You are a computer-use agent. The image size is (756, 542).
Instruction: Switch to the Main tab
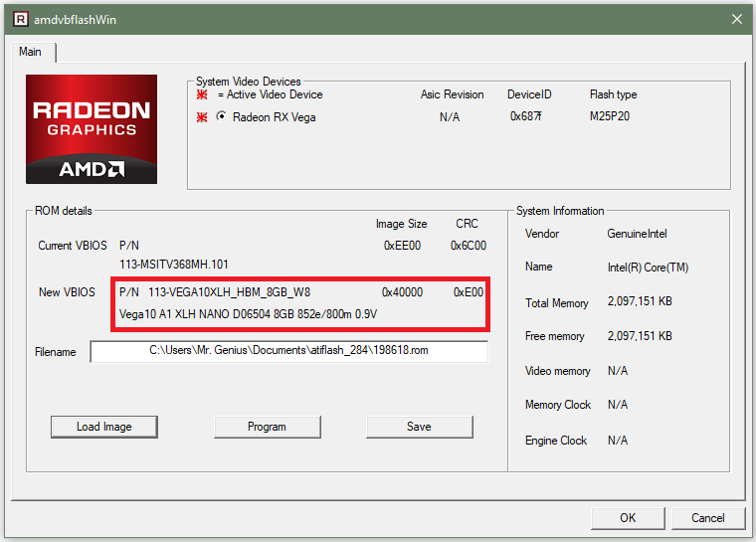(31, 52)
